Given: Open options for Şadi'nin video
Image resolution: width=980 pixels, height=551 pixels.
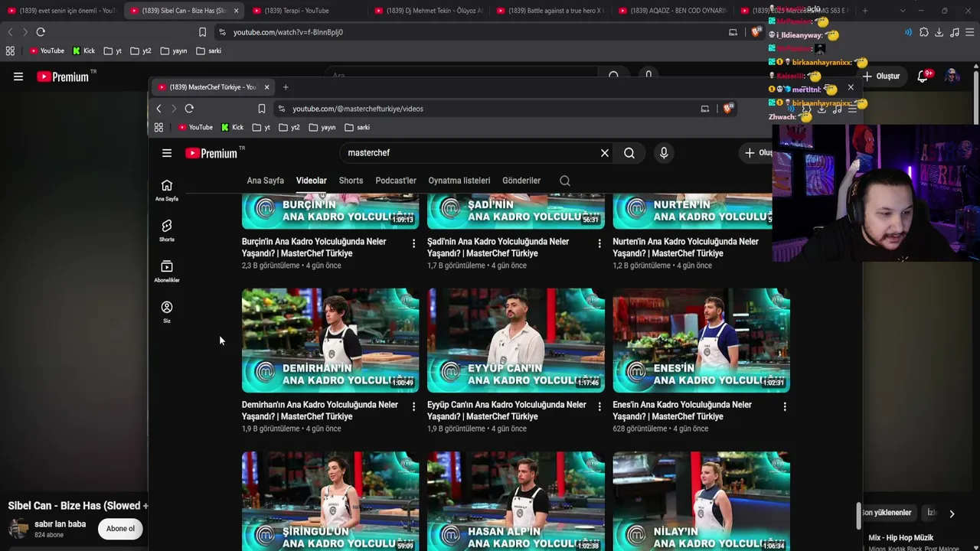Looking at the screenshot, I should (599, 243).
